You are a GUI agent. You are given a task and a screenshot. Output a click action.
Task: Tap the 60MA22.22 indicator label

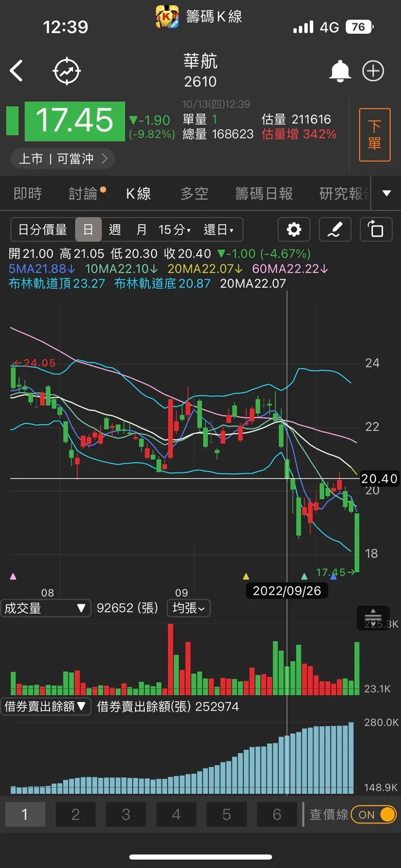[290, 269]
